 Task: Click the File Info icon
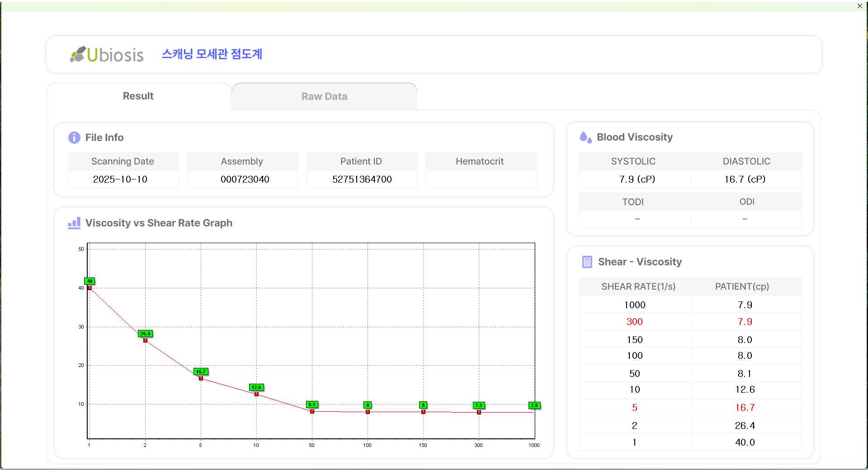(x=74, y=137)
